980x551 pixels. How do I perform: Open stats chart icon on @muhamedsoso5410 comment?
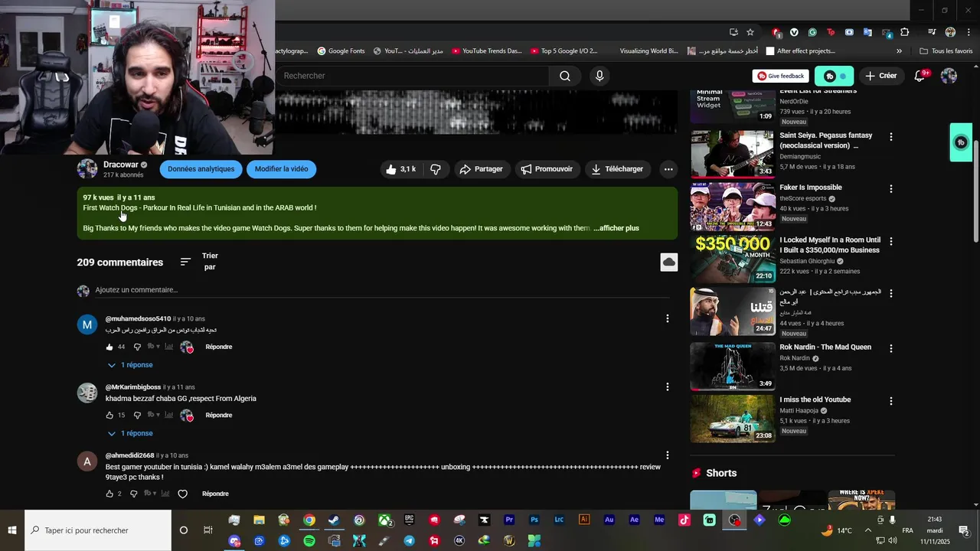[169, 347]
